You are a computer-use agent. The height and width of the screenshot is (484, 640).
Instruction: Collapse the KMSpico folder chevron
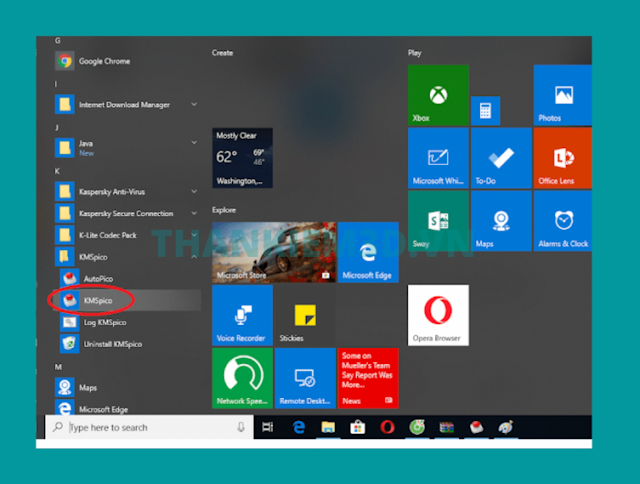(x=194, y=257)
